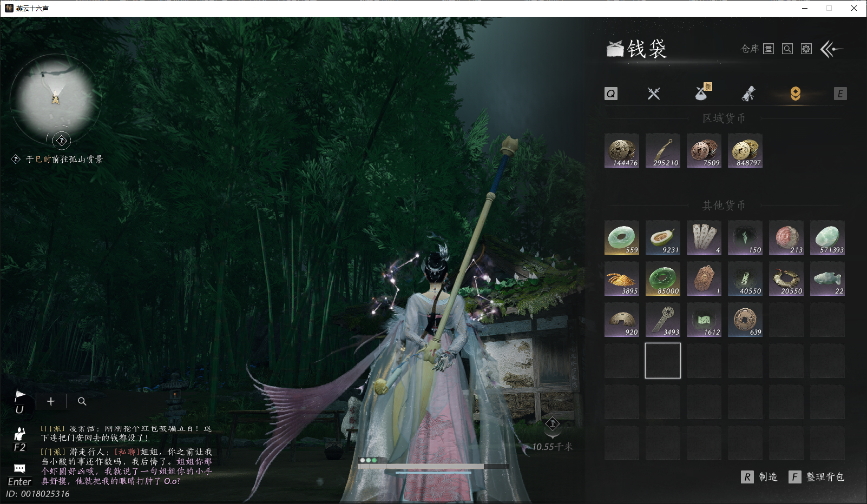The width and height of the screenshot is (867, 504).
Task: Click the 整理背包 sort bag button
Action: click(x=817, y=477)
